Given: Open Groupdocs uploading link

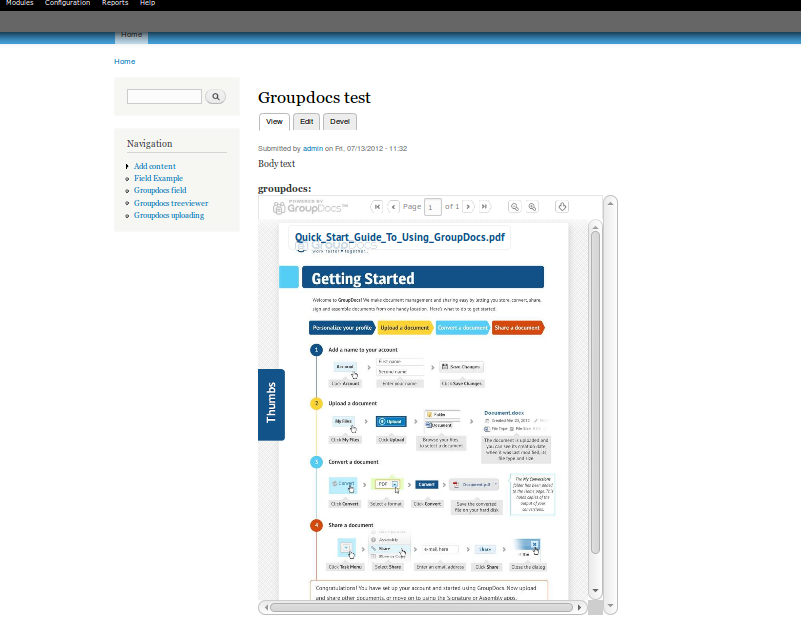Looking at the screenshot, I should pyautogui.click(x=169, y=216).
